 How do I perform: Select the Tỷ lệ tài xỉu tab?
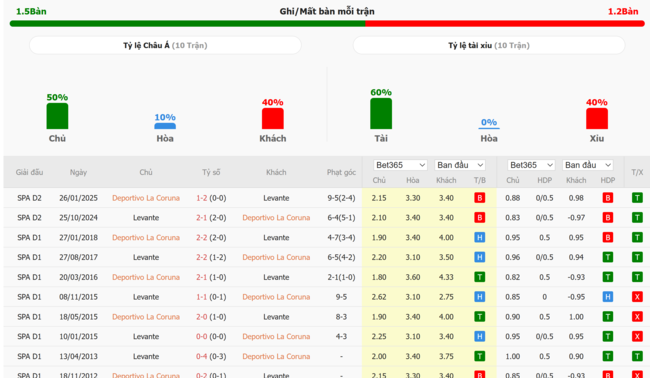click(489, 45)
